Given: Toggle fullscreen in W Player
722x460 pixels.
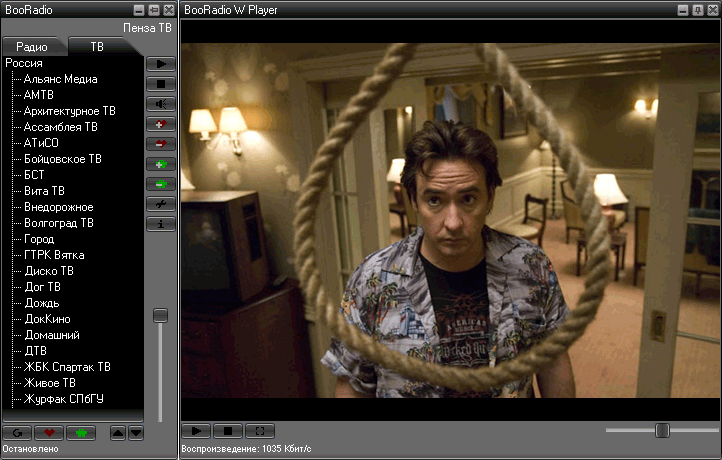Looking at the screenshot, I should (x=260, y=431).
